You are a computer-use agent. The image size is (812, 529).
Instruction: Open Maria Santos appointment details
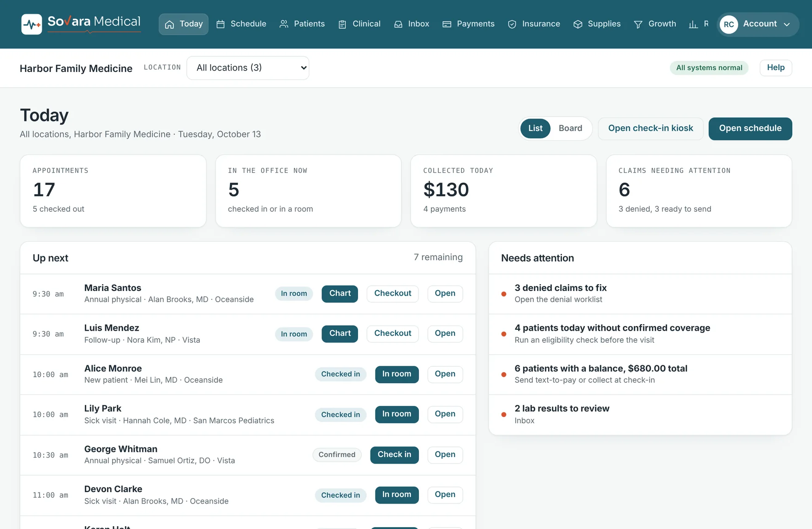(445, 294)
